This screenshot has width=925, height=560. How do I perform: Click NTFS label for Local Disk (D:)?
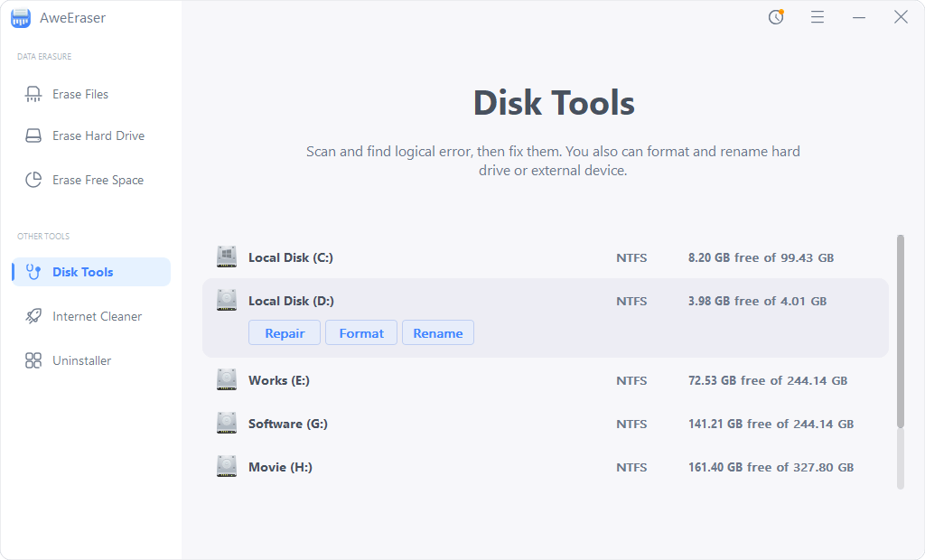click(631, 301)
